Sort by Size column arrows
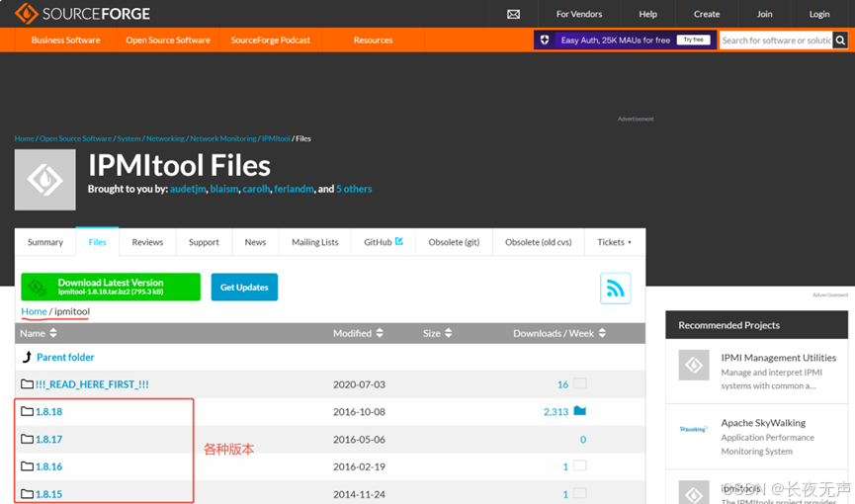855x504 pixels. pos(448,333)
